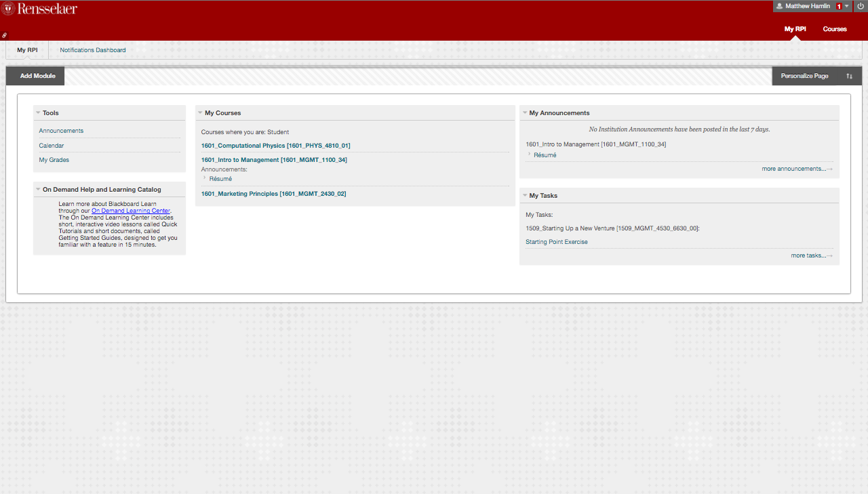Click the Tools module title

click(51, 113)
